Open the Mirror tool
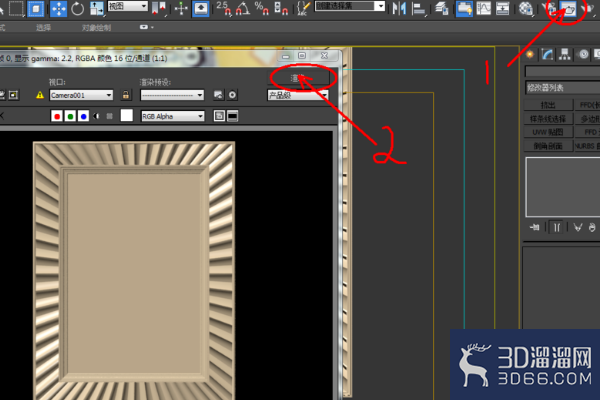Image resolution: width=600 pixels, height=400 pixels. [x=399, y=8]
